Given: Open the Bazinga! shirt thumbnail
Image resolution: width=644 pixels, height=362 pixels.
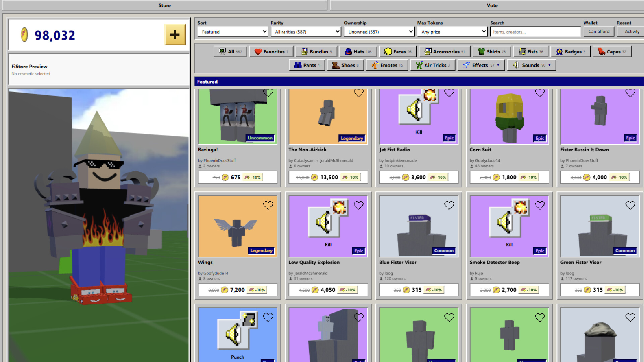Looking at the screenshot, I should pyautogui.click(x=237, y=116).
